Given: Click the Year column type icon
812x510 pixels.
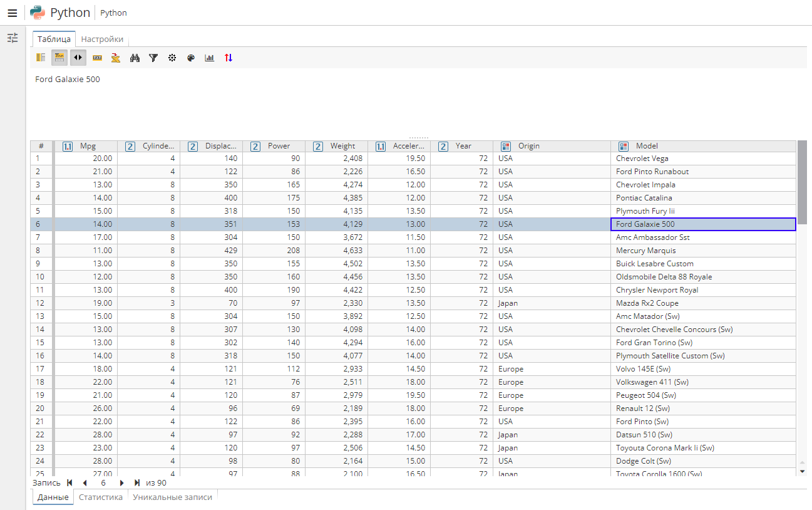Looking at the screenshot, I should click(443, 147).
